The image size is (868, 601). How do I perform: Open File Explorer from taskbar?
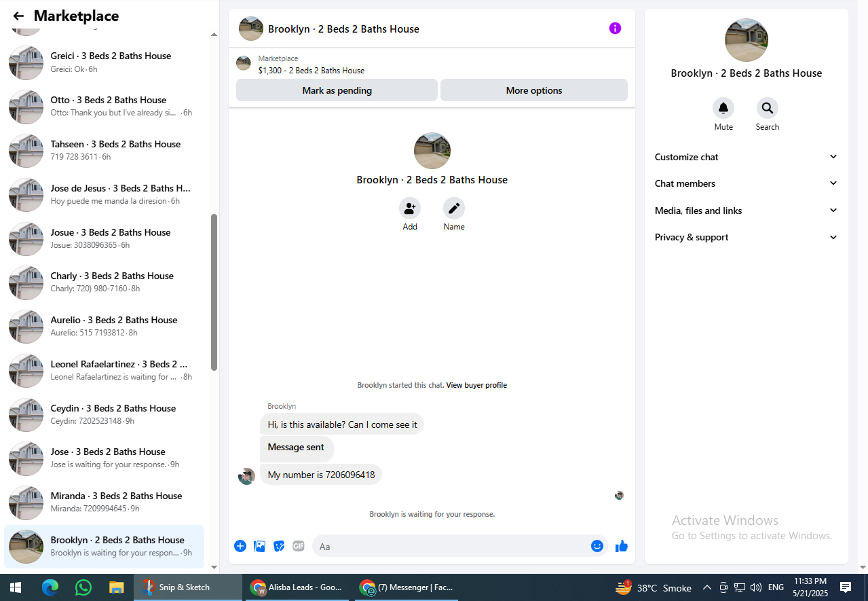117,587
